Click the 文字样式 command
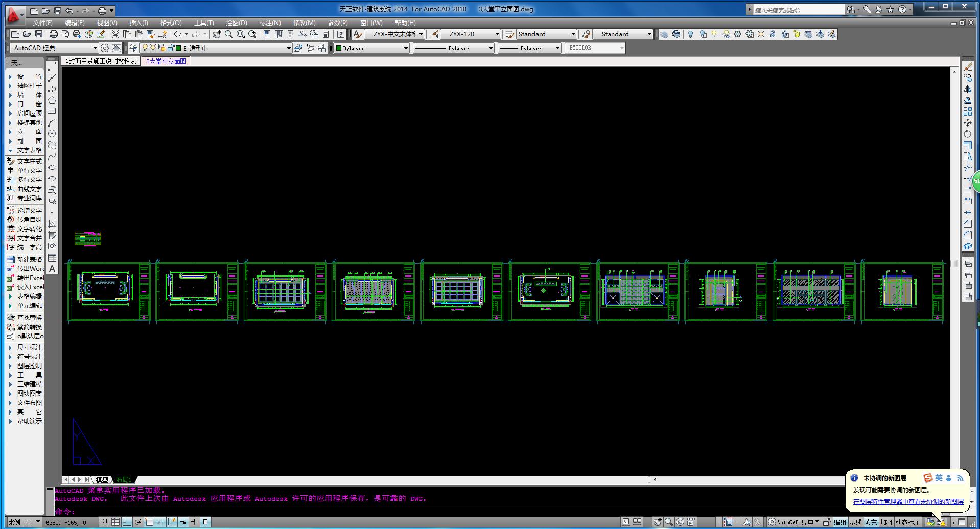The width and height of the screenshot is (980, 529). coord(25,162)
